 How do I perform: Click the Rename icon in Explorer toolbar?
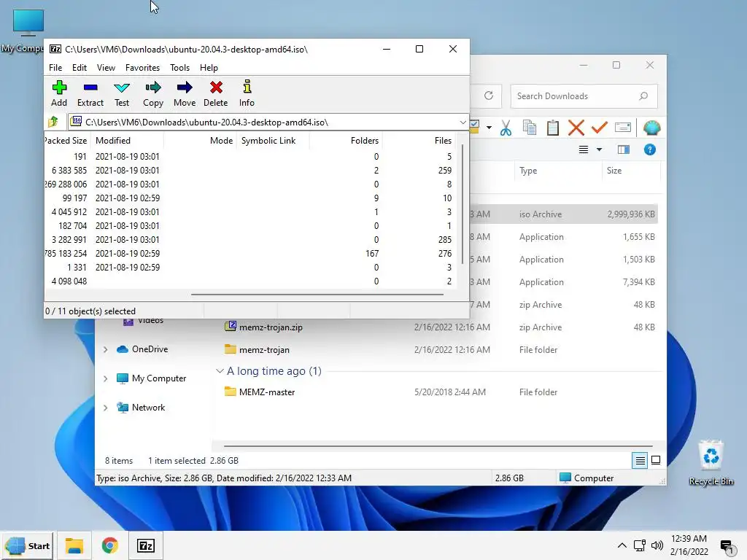(x=623, y=128)
